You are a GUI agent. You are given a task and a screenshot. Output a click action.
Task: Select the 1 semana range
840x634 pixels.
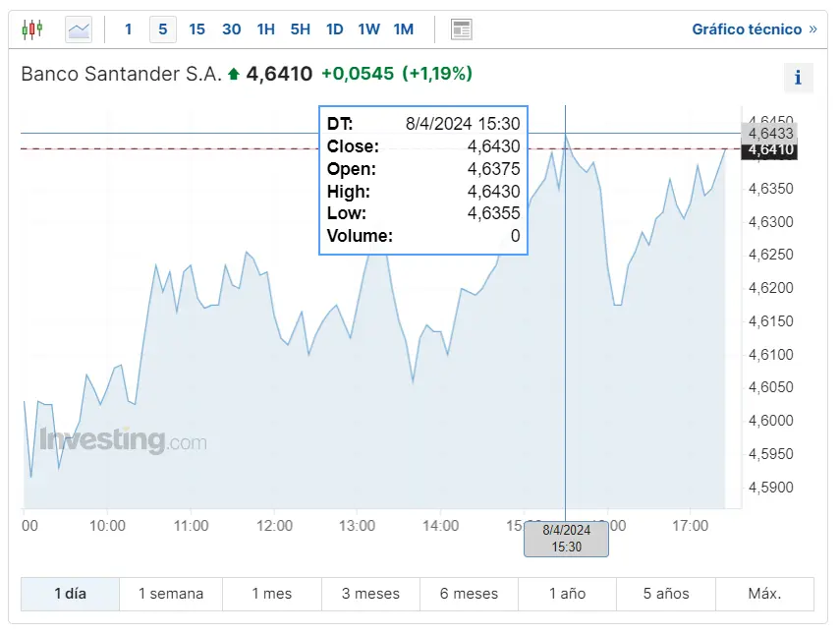tap(171, 593)
